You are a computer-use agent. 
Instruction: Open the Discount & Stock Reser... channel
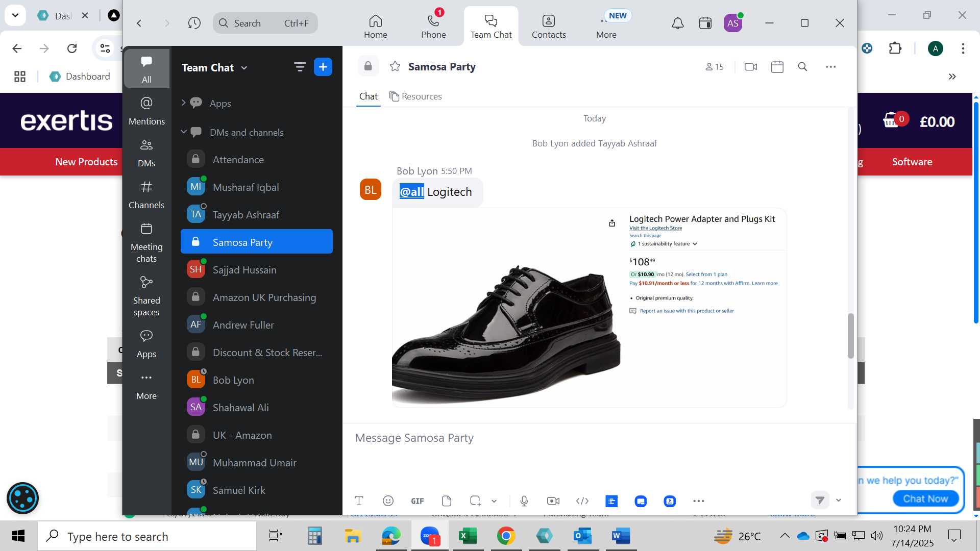pos(256,353)
